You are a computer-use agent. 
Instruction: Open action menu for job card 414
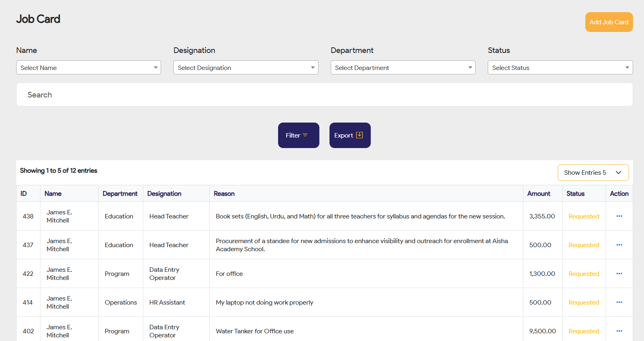(619, 302)
